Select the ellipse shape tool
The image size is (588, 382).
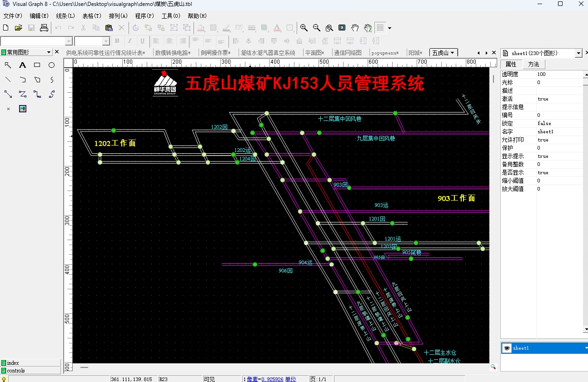(52, 65)
